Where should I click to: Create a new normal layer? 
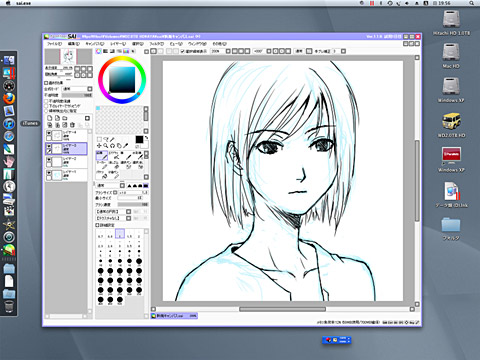coord(50,118)
